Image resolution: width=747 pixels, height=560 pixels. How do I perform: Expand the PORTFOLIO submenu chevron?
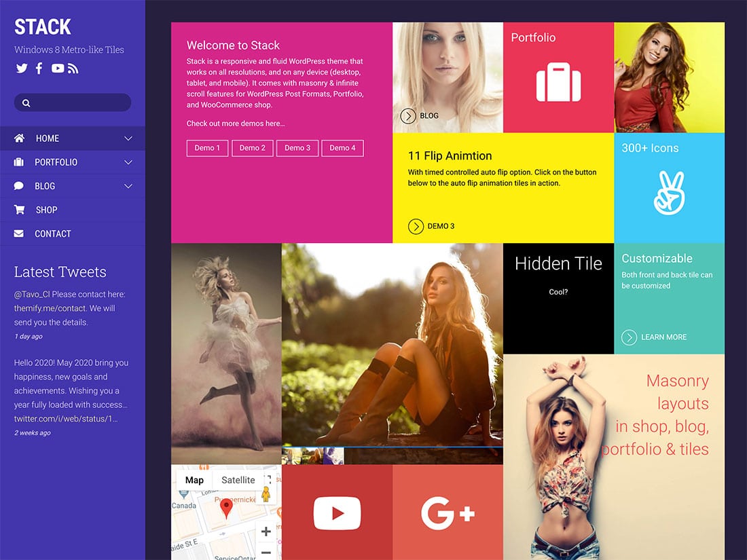pos(128,162)
